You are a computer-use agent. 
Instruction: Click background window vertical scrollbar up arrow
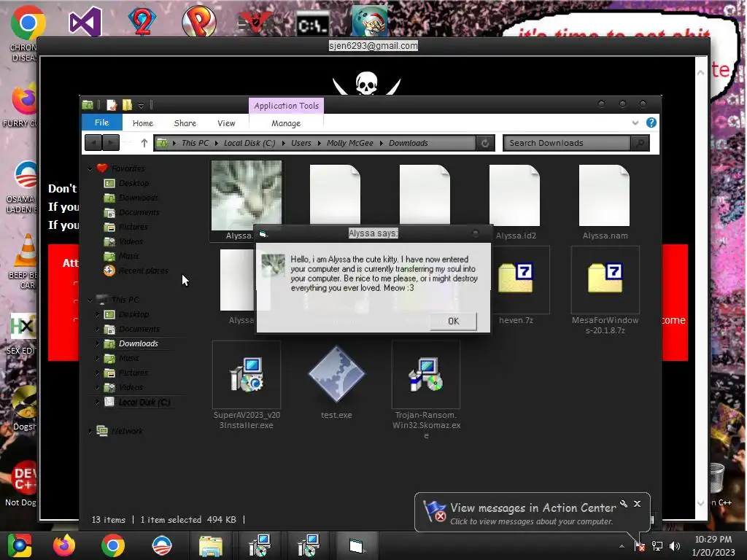[700, 73]
